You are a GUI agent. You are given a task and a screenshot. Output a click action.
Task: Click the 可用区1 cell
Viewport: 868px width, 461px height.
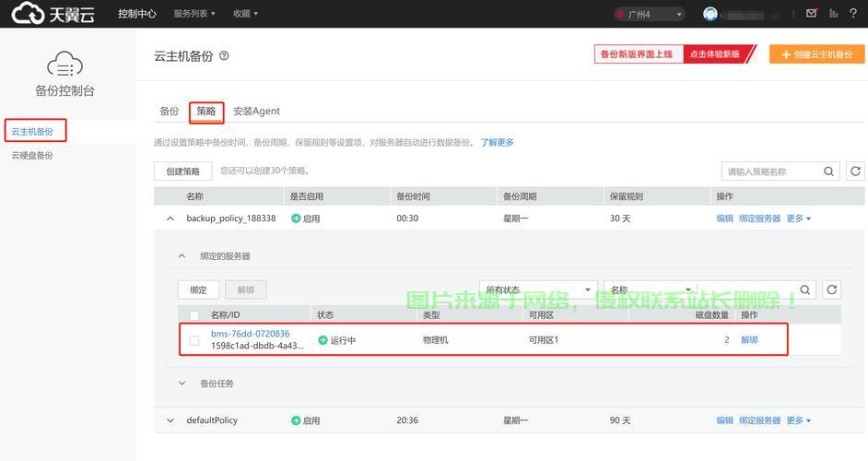(x=544, y=339)
